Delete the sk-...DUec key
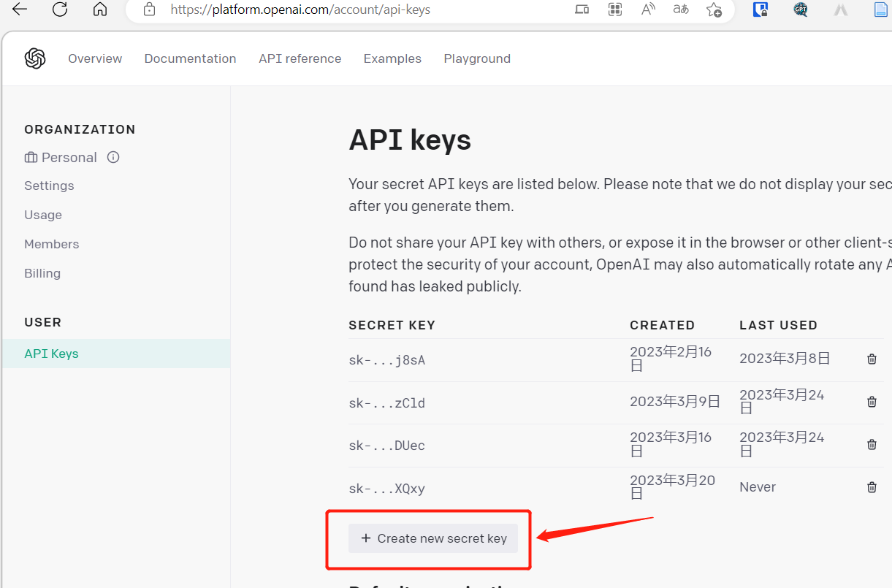This screenshot has width=892, height=588. [872, 444]
